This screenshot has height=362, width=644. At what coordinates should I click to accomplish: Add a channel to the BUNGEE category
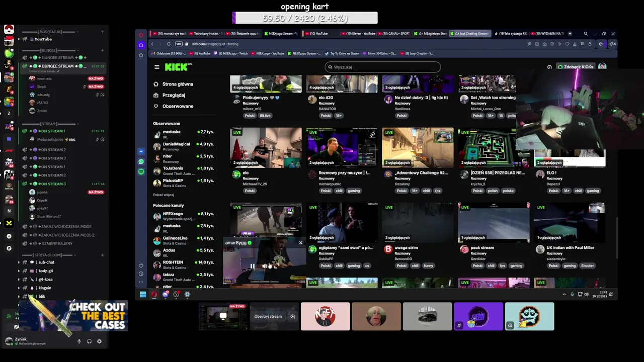[102, 50]
